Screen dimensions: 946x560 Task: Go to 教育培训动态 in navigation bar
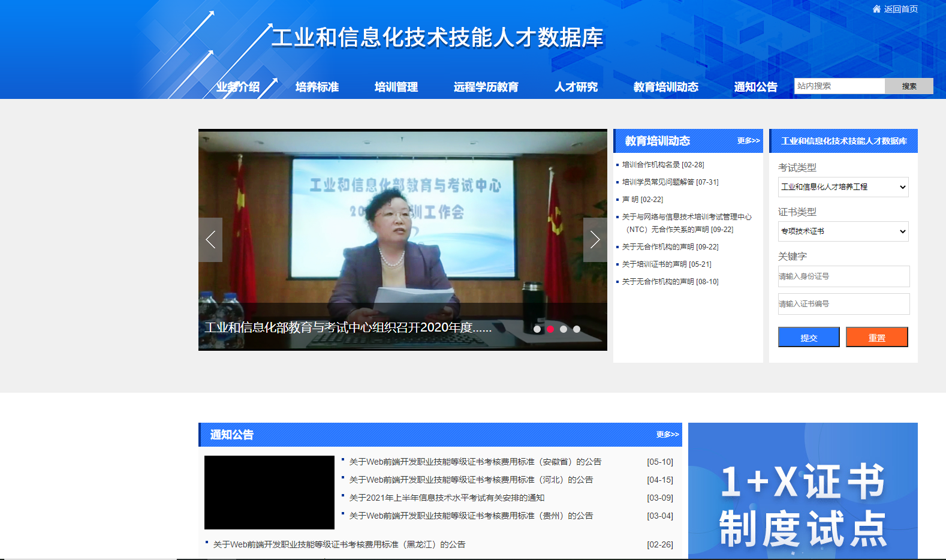(666, 87)
